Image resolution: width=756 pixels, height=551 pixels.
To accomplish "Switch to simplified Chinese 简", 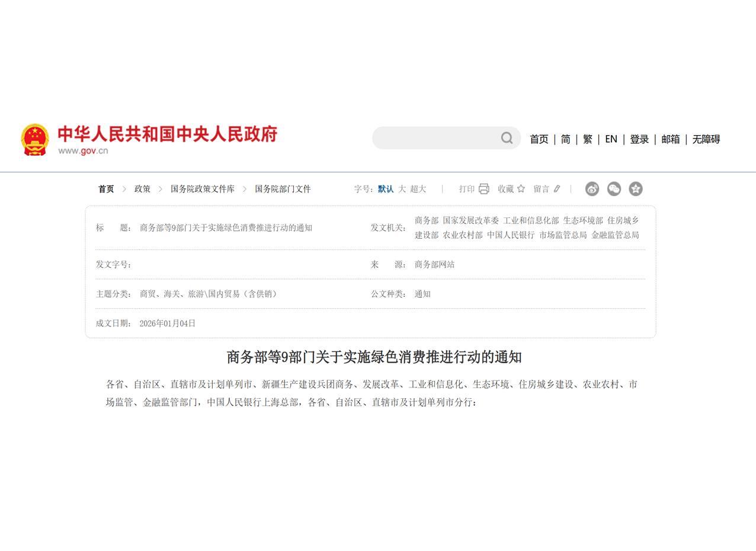I will pyautogui.click(x=566, y=139).
